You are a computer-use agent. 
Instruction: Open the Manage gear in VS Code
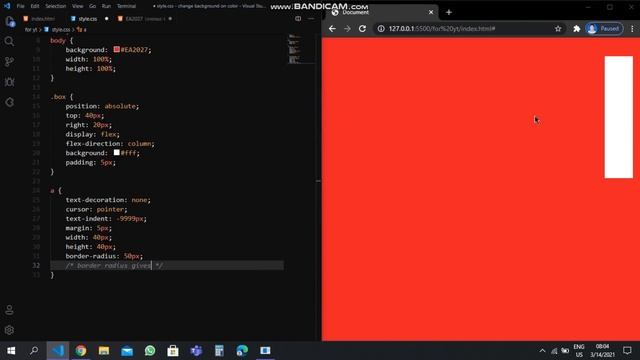click(9, 330)
